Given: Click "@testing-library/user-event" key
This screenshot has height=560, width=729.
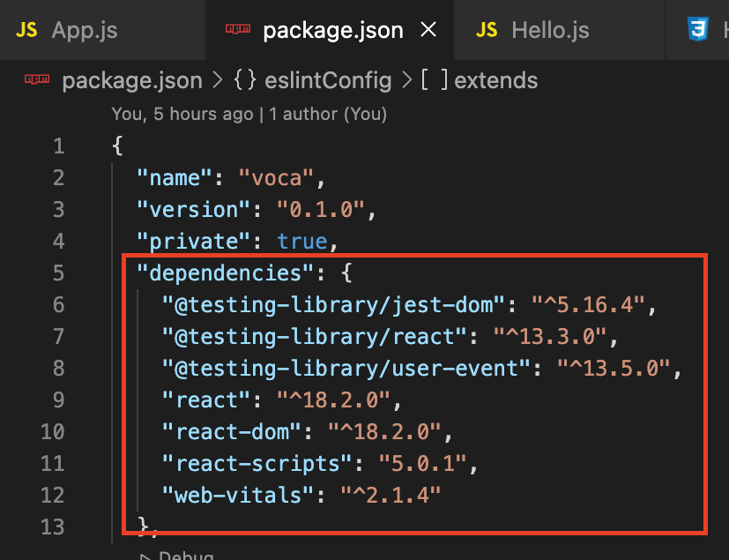Looking at the screenshot, I should (x=346, y=369).
